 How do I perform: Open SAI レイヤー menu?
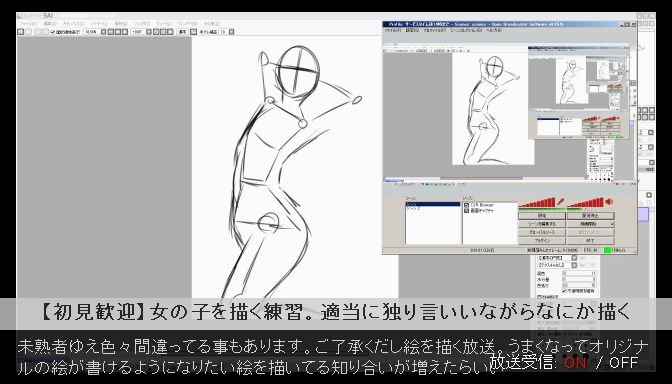pos(99,24)
